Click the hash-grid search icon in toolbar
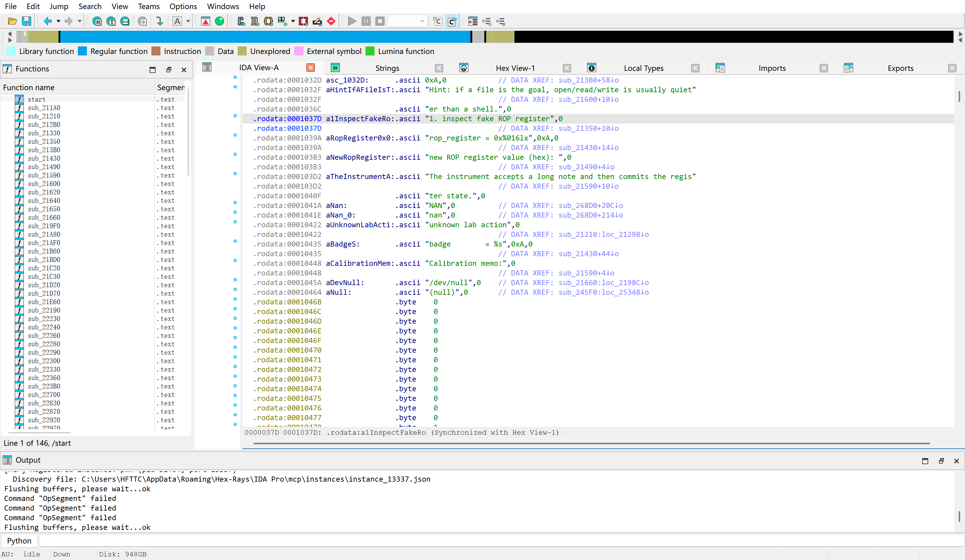965x560 pixels. coord(97,21)
